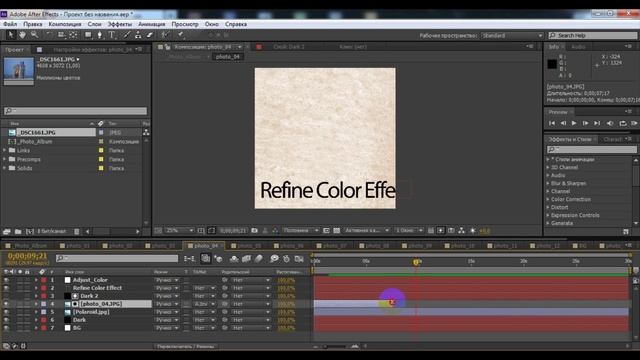Expand the Links folder in Project panel
640x360 pixels.
point(4,150)
